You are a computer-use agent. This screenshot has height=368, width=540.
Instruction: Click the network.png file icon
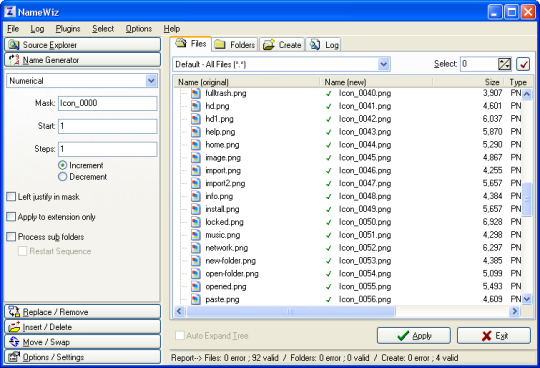196,248
